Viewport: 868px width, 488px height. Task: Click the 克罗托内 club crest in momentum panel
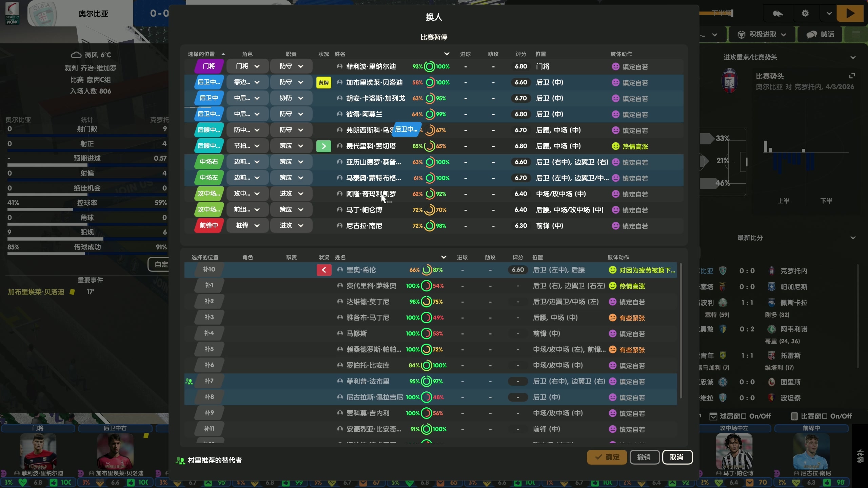click(x=730, y=81)
